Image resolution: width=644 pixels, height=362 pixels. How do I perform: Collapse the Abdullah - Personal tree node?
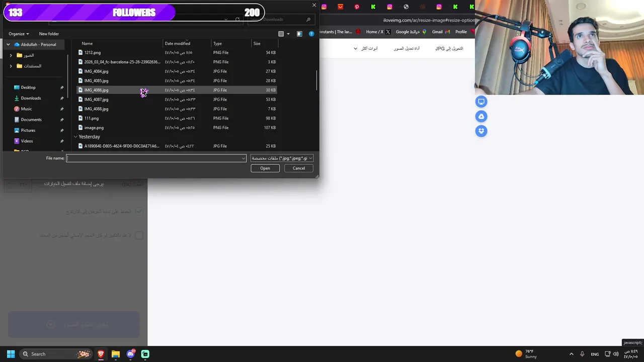pos(8,44)
